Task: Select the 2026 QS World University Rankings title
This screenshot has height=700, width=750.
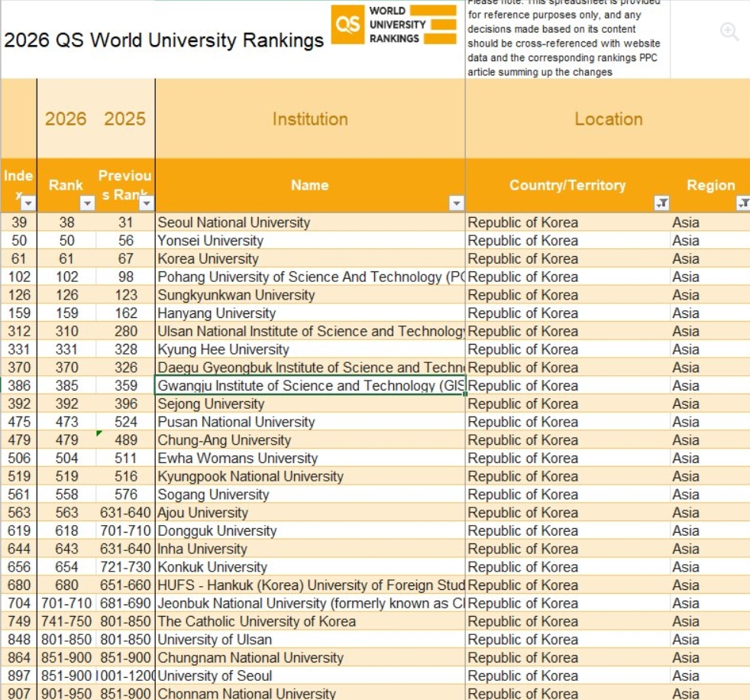Action: point(163,41)
